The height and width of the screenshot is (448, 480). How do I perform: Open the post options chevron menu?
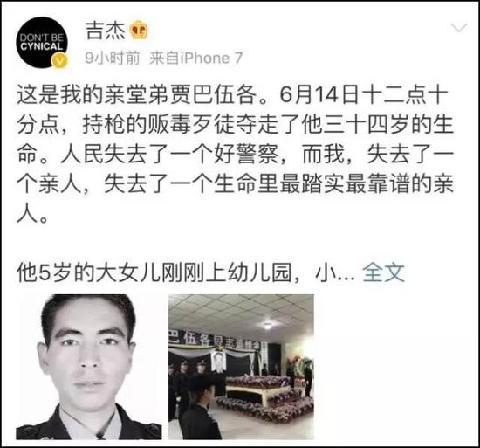459,28
